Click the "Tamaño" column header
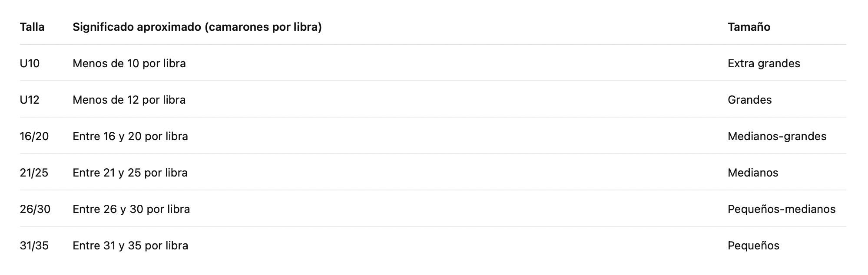The height and width of the screenshot is (275, 868). (749, 27)
